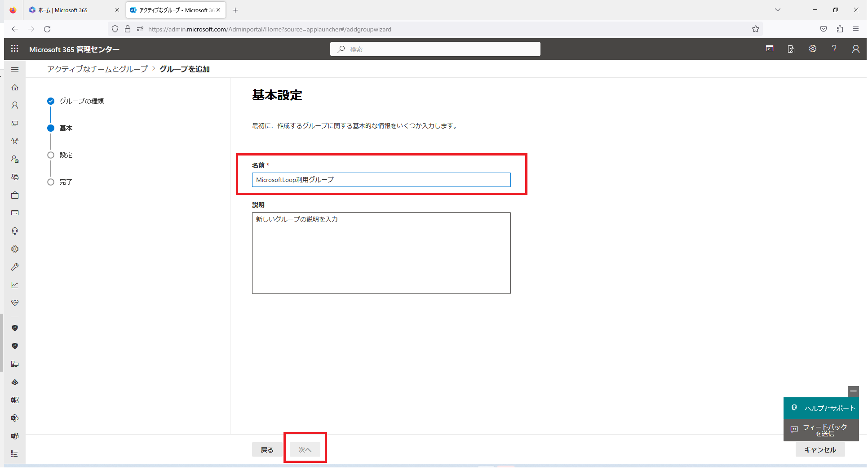868x471 pixels.
Task: Open Users icon in the sidebar
Action: coord(15,105)
